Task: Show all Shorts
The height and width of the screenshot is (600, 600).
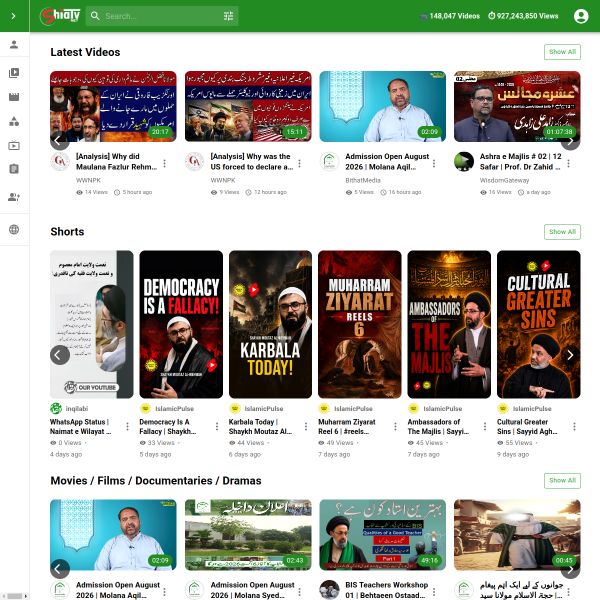Action: point(562,232)
